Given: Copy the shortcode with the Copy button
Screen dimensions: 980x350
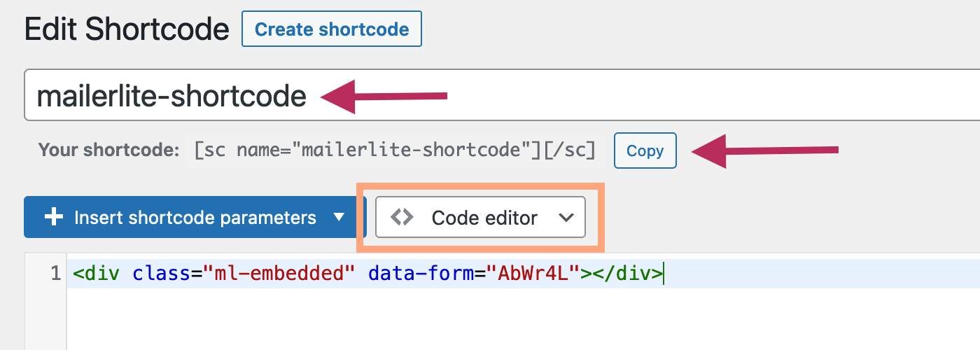Looking at the screenshot, I should [645, 150].
